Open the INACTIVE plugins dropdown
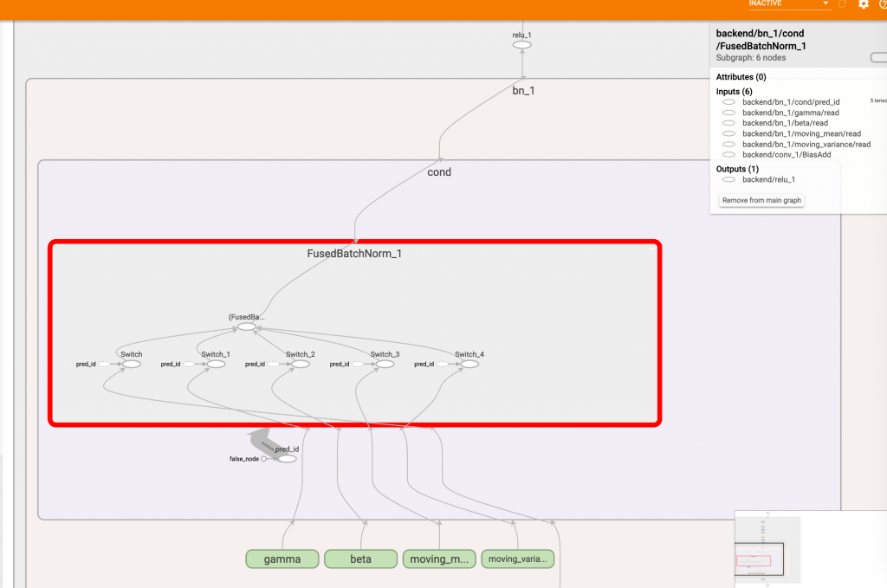The height and width of the screenshot is (588, 887). tap(788, 4)
